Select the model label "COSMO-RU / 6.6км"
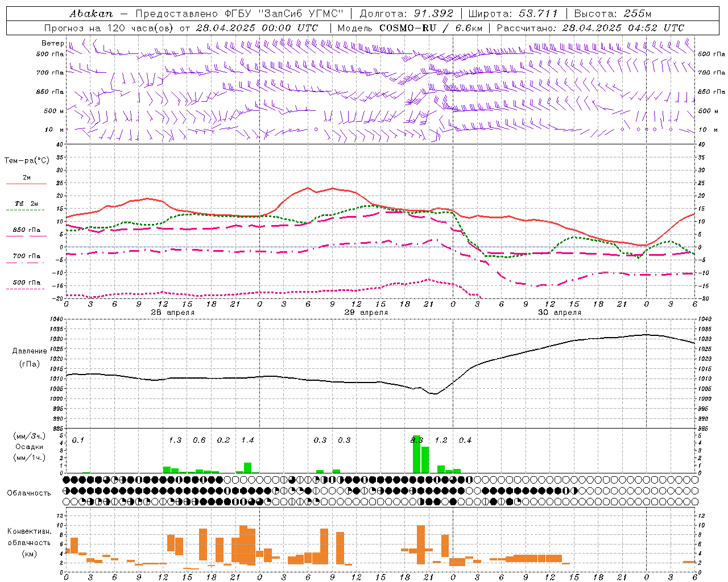The width and height of the screenshot is (728, 582). pyautogui.click(x=431, y=28)
